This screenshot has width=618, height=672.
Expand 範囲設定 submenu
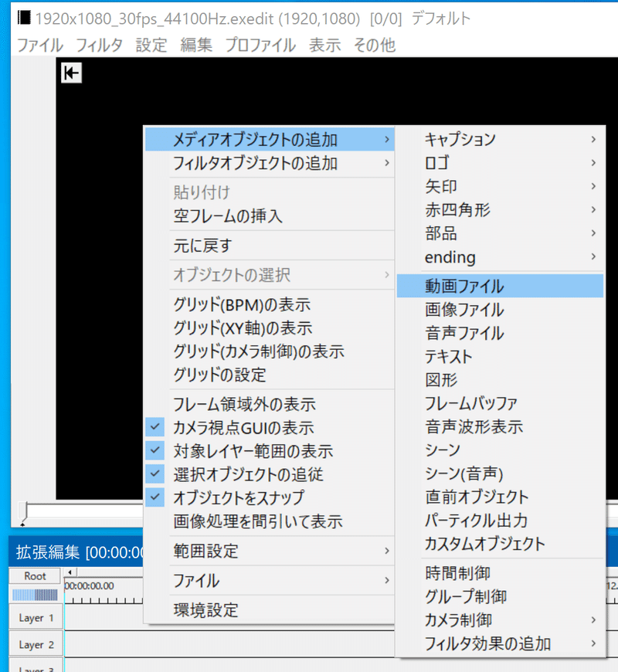[270, 551]
